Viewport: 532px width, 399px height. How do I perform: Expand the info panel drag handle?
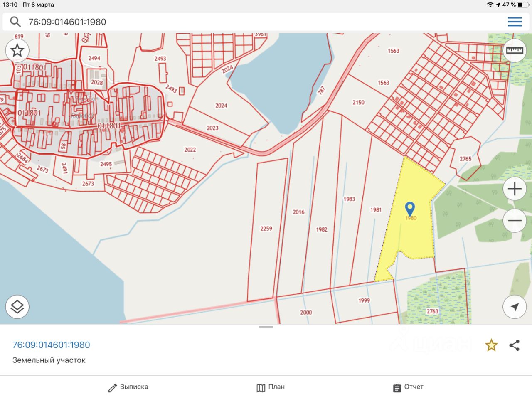(266, 327)
